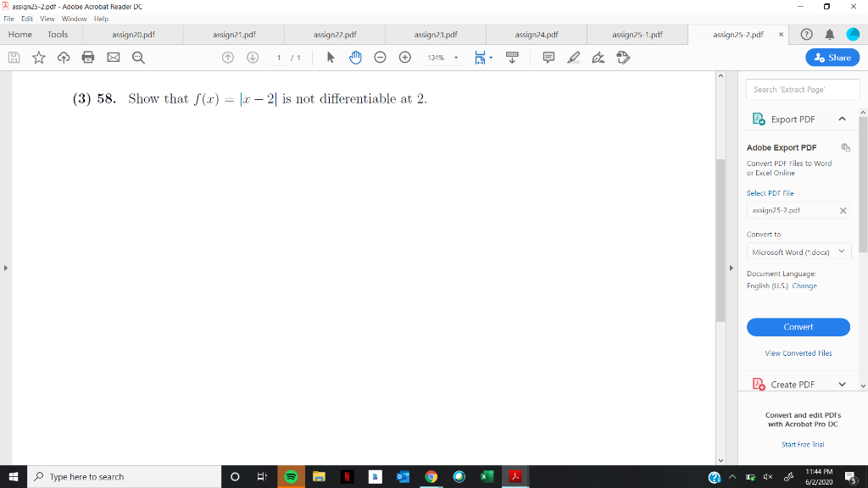The width and height of the screenshot is (868, 488).
Task: Click the blue Convert button
Action: pos(798,327)
